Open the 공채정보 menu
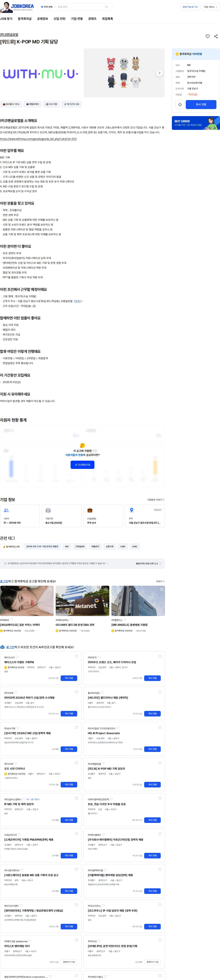The image size is (220, 980). coord(42,19)
